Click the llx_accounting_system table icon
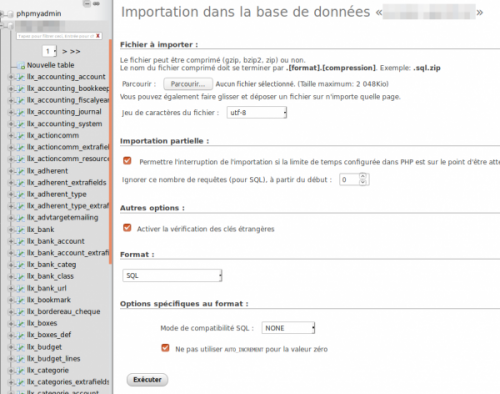 pos(21,124)
